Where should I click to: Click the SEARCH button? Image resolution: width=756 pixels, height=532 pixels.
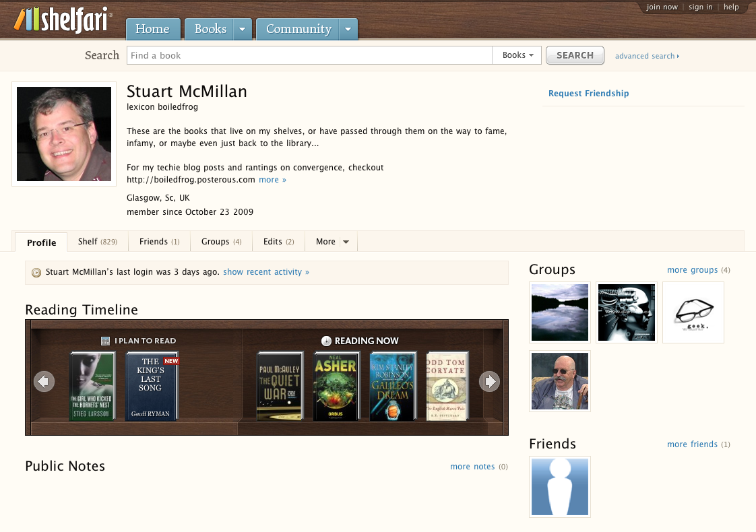[575, 55]
